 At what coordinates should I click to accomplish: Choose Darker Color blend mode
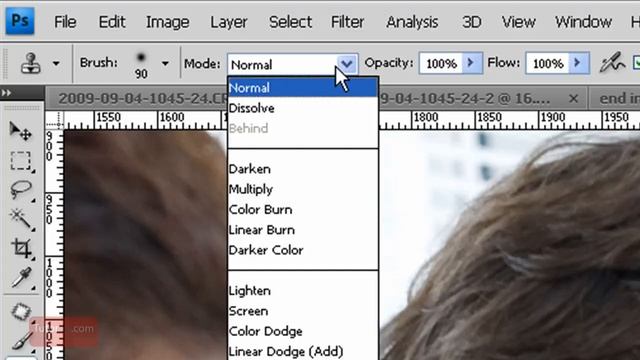coord(303,250)
